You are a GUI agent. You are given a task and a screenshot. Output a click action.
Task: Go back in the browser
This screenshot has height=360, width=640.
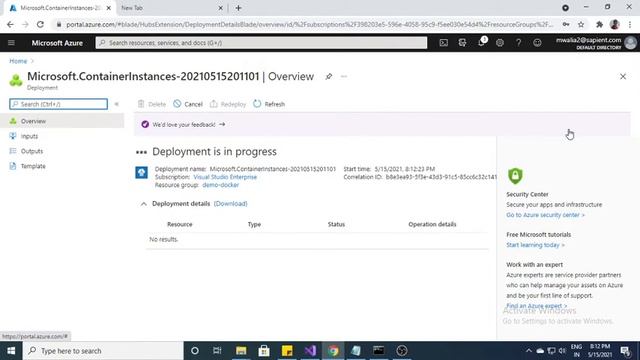point(10,24)
